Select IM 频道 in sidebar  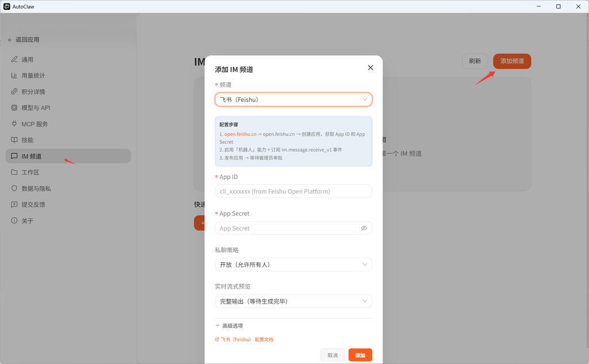pos(68,156)
